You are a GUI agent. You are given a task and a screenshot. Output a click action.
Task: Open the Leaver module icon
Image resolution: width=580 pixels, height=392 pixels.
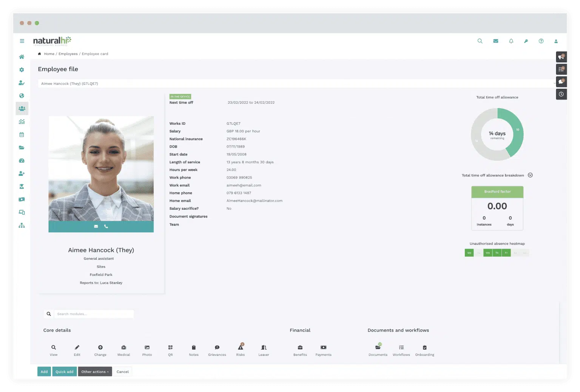264,348
